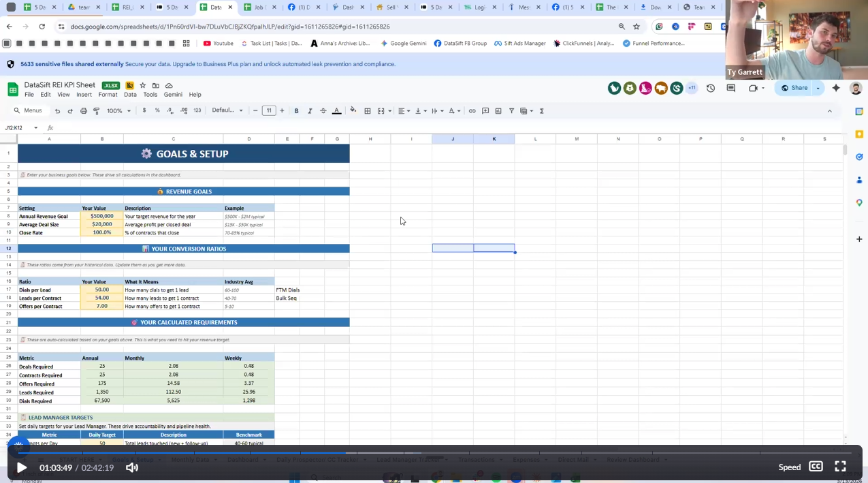The image size is (868, 483).
Task: Open the comments history icon
Action: 731,88
